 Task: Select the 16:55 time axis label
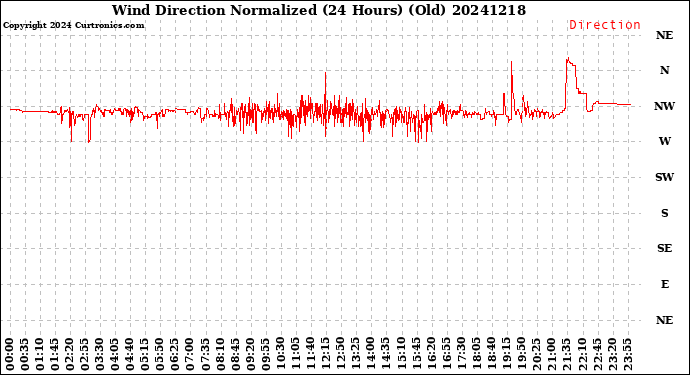coord(446,355)
